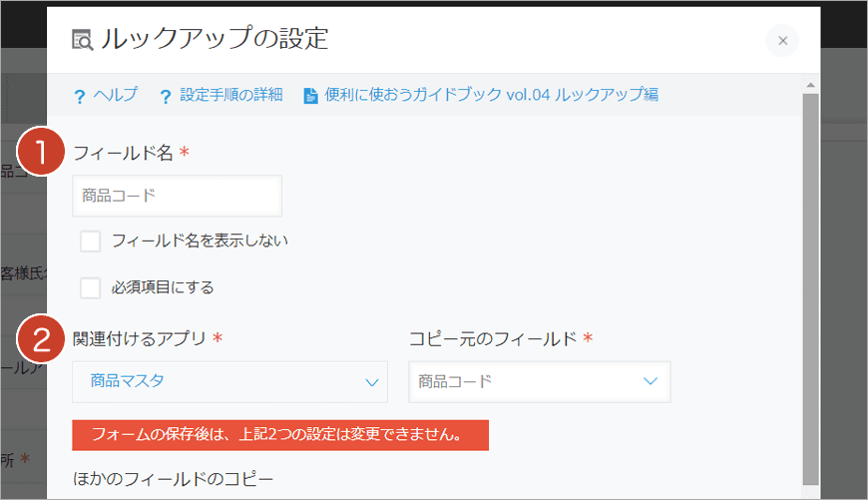
Task: Open the 設定手順の詳細 link
Action: tap(231, 95)
